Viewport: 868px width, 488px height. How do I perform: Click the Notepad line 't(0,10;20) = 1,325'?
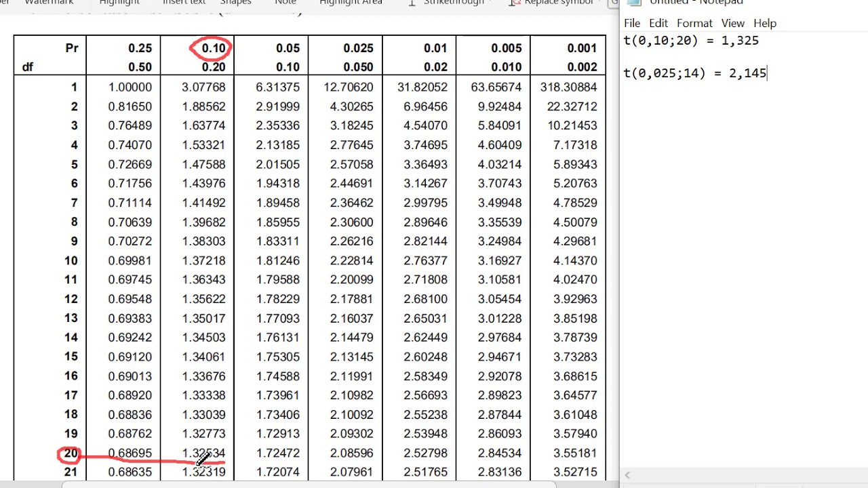click(x=691, y=41)
